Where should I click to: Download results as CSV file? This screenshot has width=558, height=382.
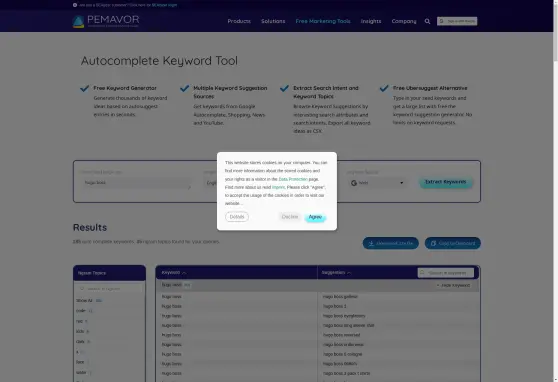click(390, 243)
